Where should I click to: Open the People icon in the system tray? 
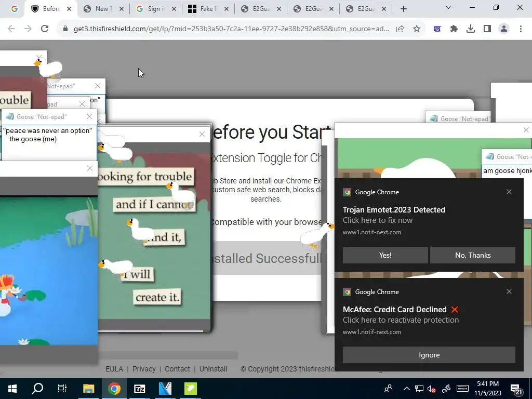point(388,389)
